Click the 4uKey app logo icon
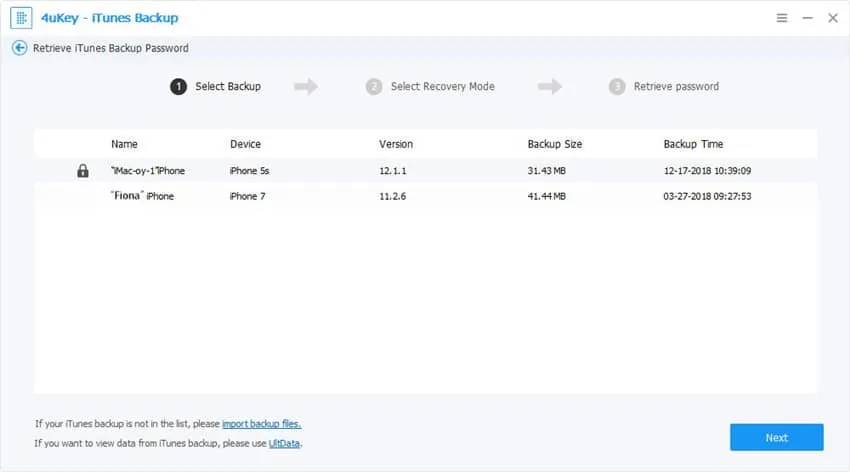 (x=21, y=18)
